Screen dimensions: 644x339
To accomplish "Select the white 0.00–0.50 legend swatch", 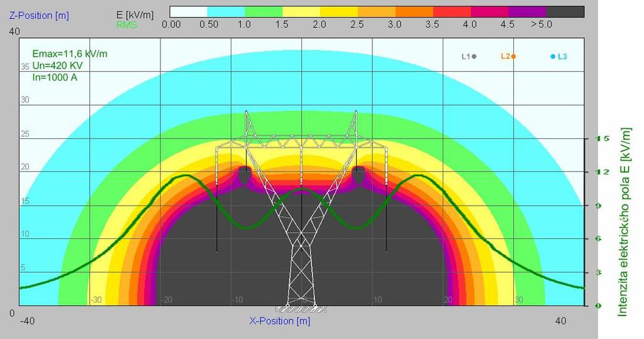I will pos(189,11).
